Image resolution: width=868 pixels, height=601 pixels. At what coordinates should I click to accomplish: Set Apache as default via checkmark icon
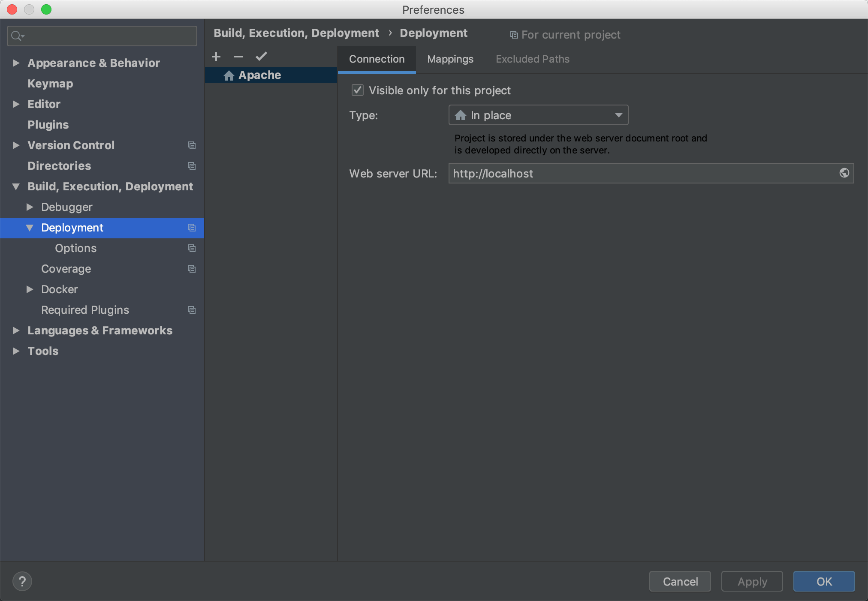[x=261, y=56]
